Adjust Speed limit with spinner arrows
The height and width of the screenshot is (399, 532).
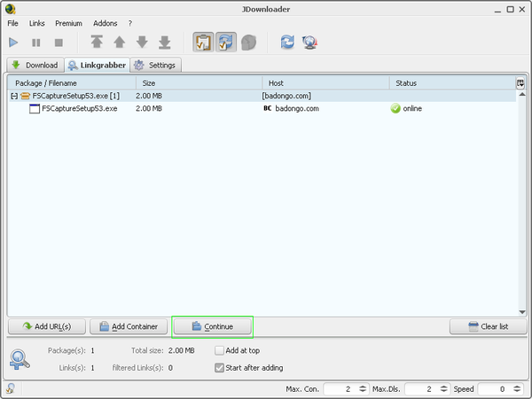(x=517, y=389)
